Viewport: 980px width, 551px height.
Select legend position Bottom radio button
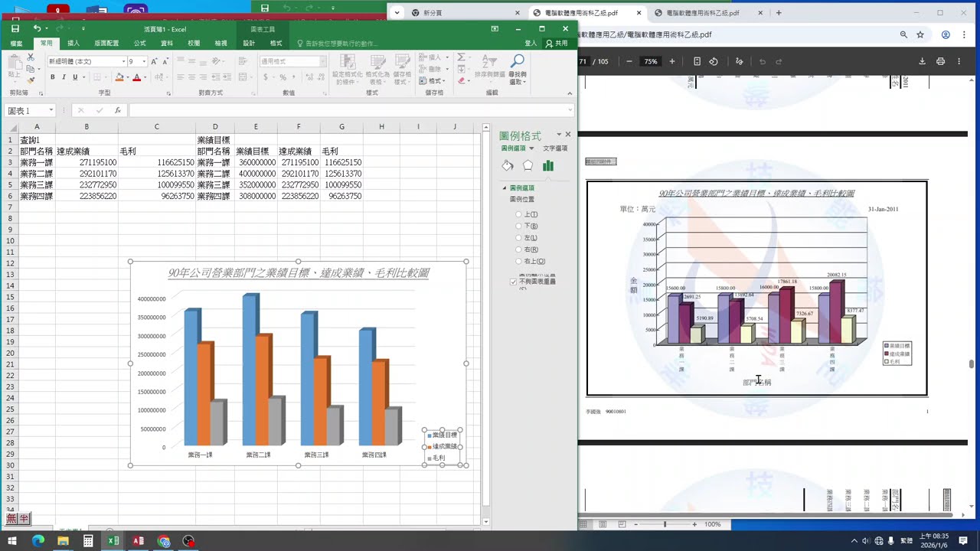click(519, 227)
